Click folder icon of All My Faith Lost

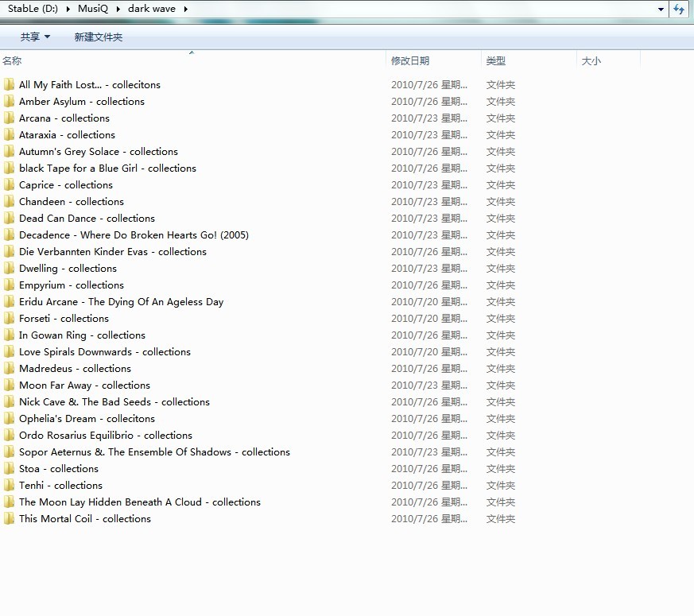pos(9,84)
